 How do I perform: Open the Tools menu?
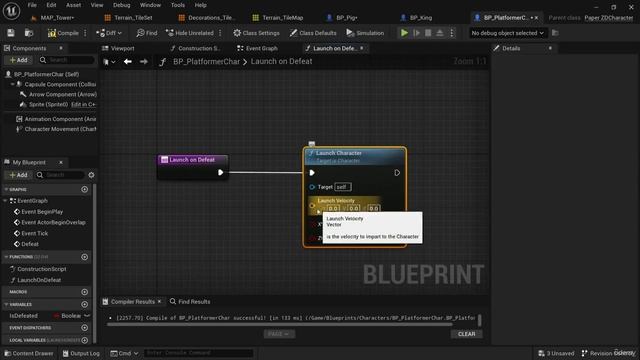click(178, 5)
